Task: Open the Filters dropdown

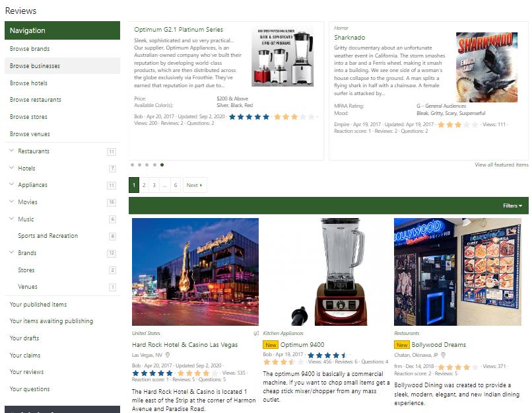Action: pos(512,206)
